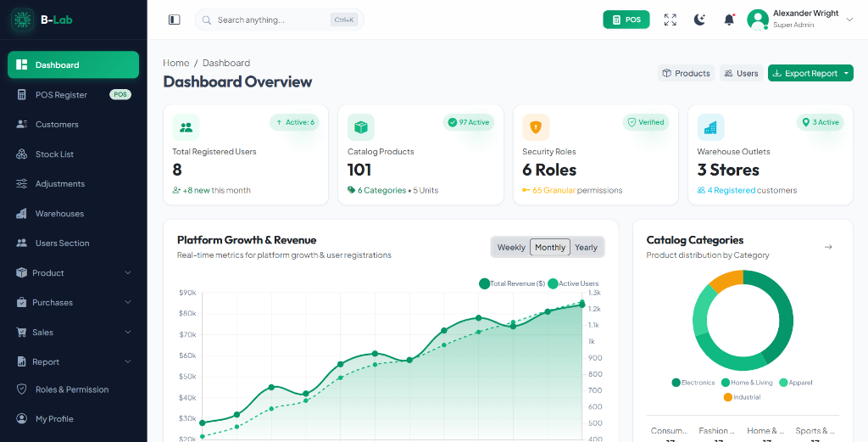
Task: Click the 3 Stores value
Action: [728, 170]
